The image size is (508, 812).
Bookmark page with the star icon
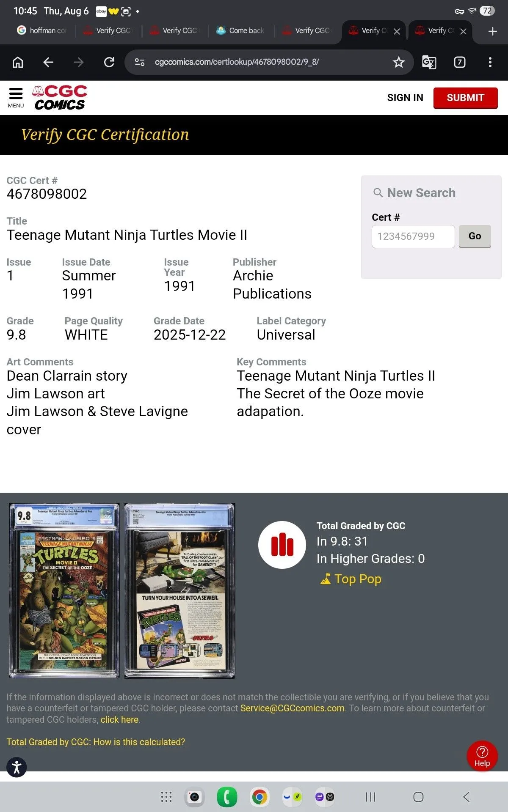(398, 62)
